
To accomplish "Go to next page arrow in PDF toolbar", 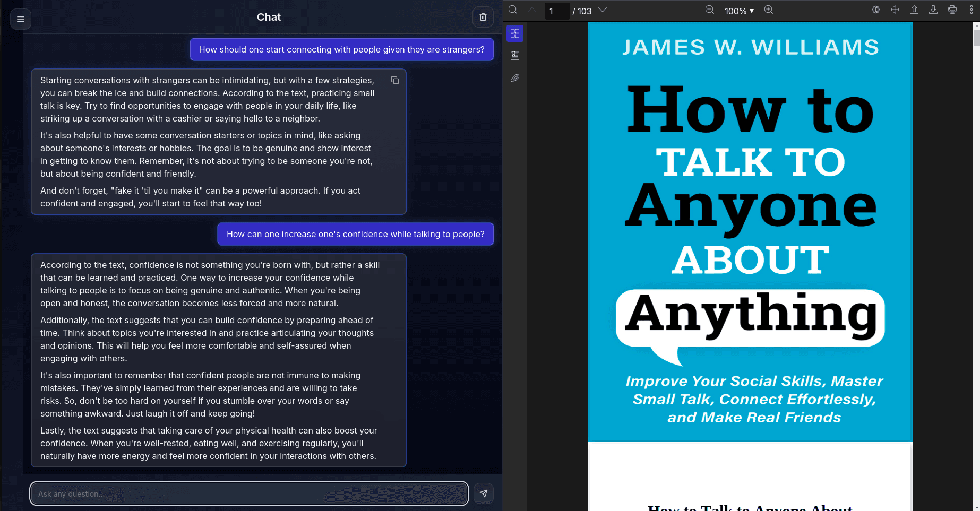I will (x=603, y=10).
